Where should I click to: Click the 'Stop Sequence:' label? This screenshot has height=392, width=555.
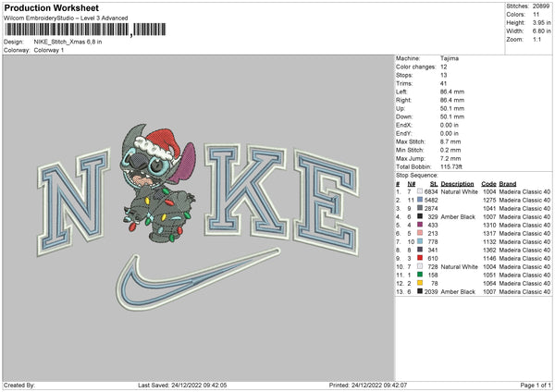(x=417, y=176)
